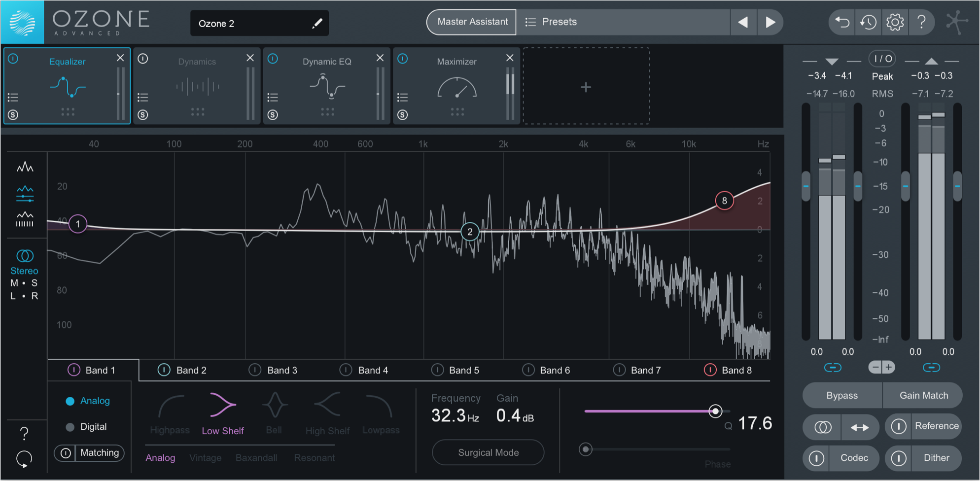This screenshot has width=980, height=481.
Task: Click the undo arrow icon
Action: (x=842, y=22)
